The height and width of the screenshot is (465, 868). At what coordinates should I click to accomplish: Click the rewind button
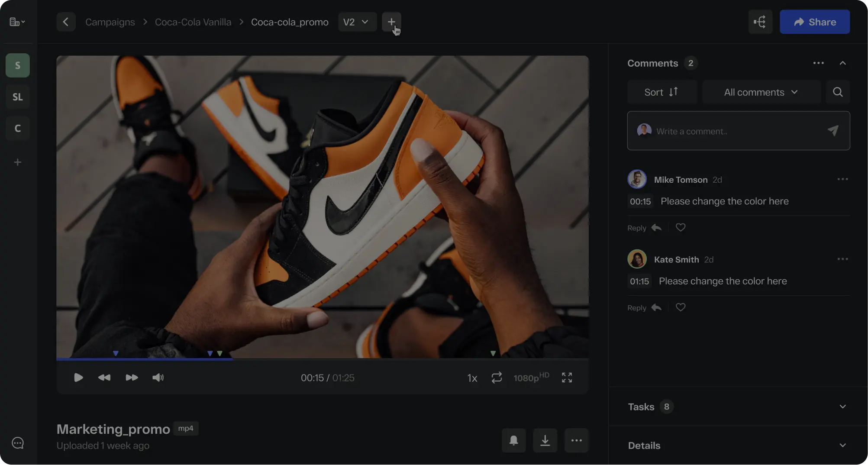point(104,378)
